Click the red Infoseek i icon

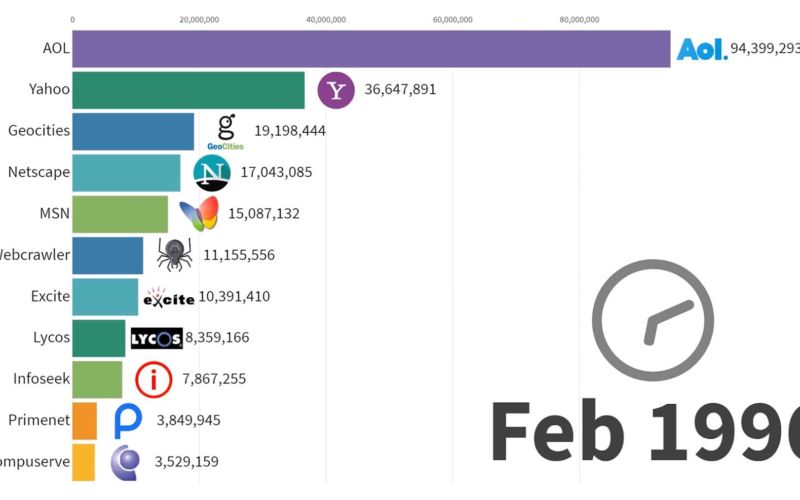[x=153, y=379]
